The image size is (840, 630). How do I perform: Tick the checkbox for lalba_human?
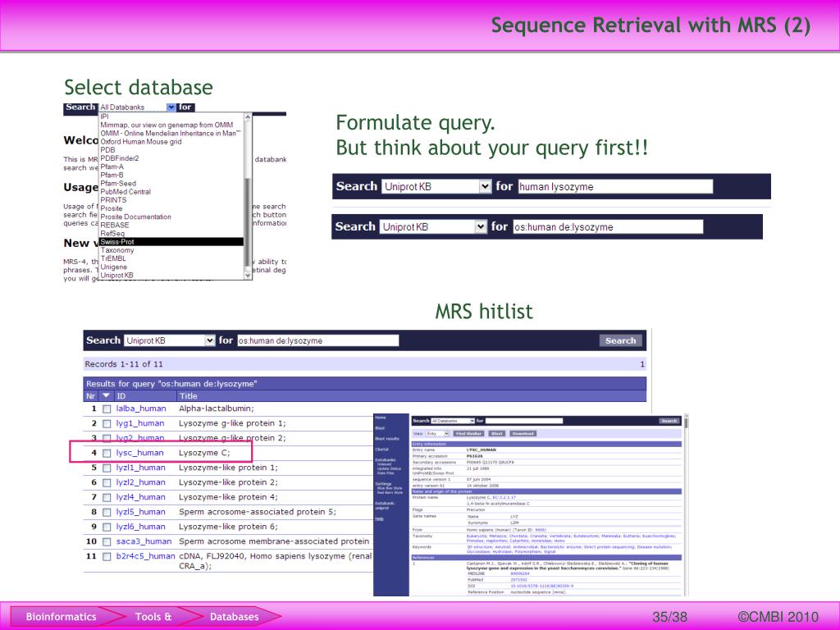coord(107,409)
